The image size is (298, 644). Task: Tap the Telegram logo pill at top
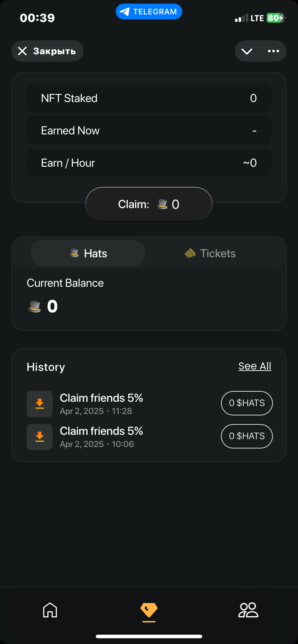coord(149,11)
